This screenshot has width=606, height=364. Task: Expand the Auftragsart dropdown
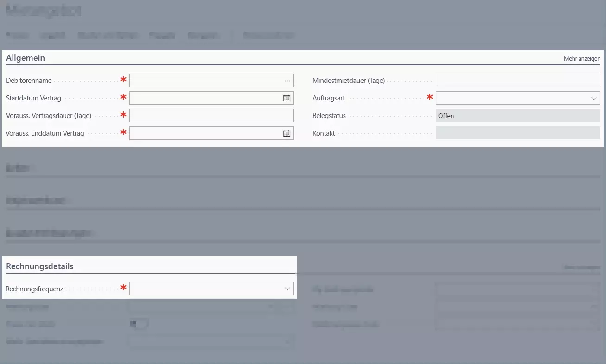pyautogui.click(x=594, y=98)
